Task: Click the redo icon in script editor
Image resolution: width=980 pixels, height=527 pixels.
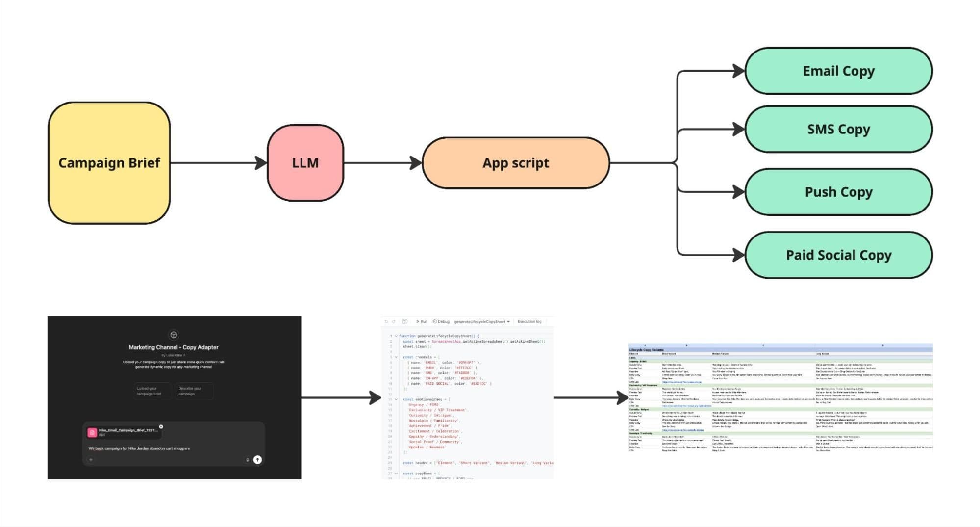Action: tap(394, 322)
